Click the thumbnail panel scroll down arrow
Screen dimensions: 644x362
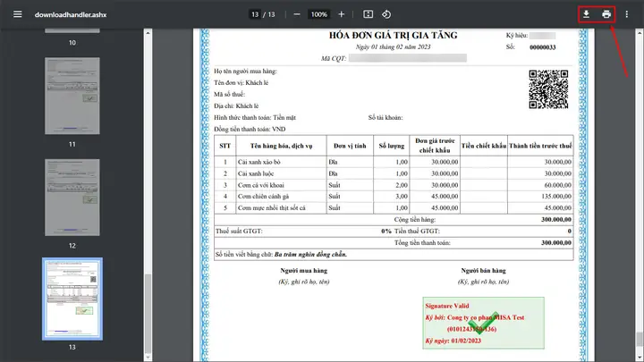(148, 358)
